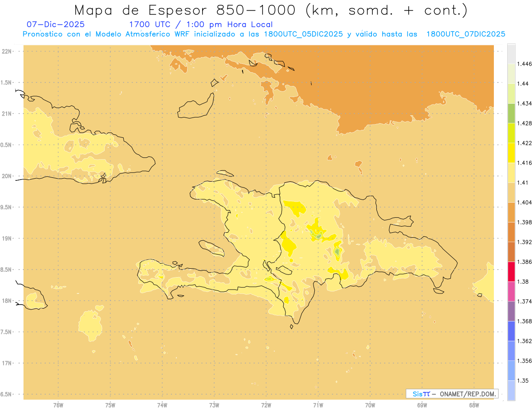Click the blue swatch between 1.362 and 1.368
The image size is (532, 411).
pyautogui.click(x=511, y=331)
